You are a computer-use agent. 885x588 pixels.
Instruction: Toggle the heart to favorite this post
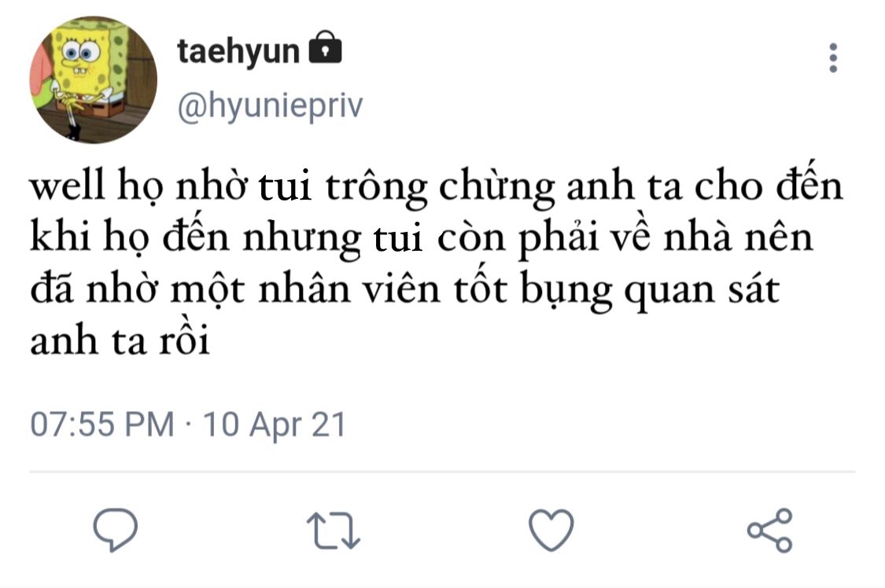coord(551,530)
